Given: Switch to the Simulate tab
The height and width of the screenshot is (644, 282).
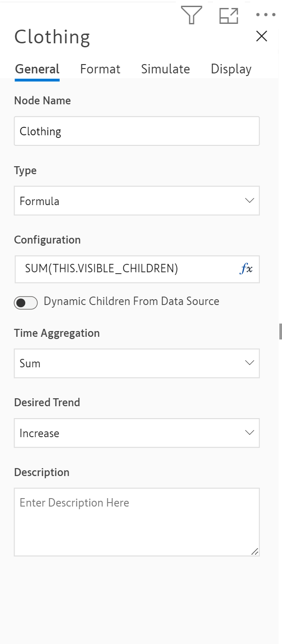Looking at the screenshot, I should (165, 69).
